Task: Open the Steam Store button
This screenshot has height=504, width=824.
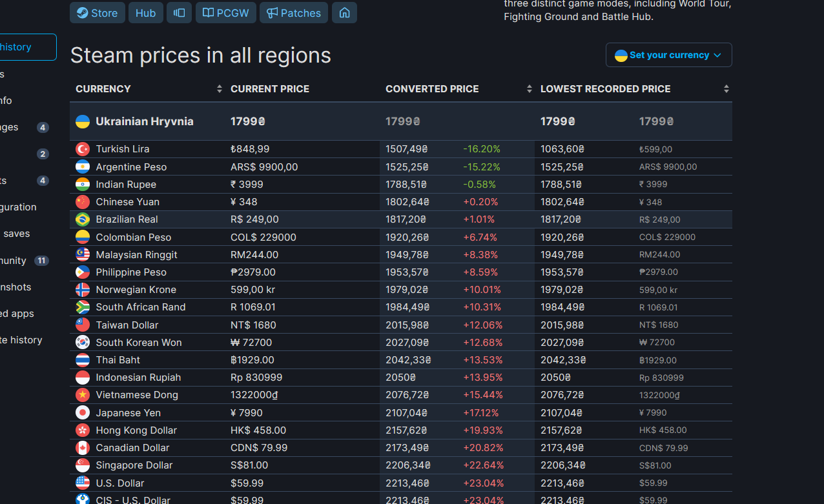Action: (x=98, y=13)
